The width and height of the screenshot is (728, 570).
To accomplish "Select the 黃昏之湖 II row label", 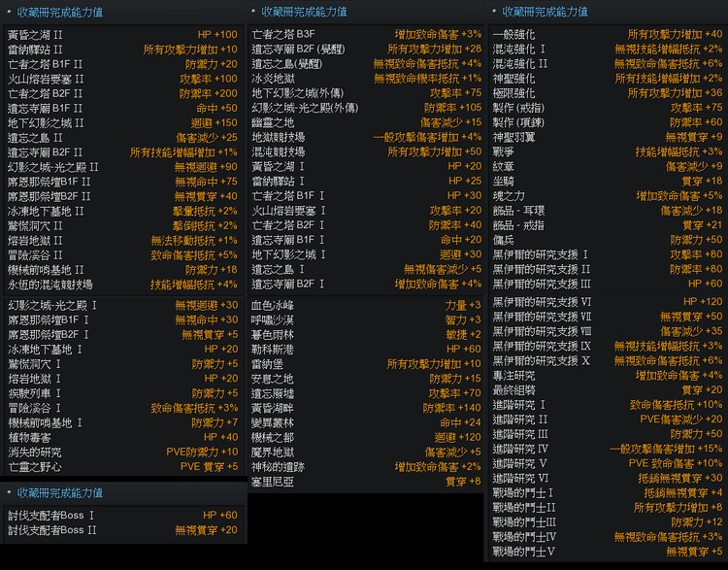I will [35, 35].
